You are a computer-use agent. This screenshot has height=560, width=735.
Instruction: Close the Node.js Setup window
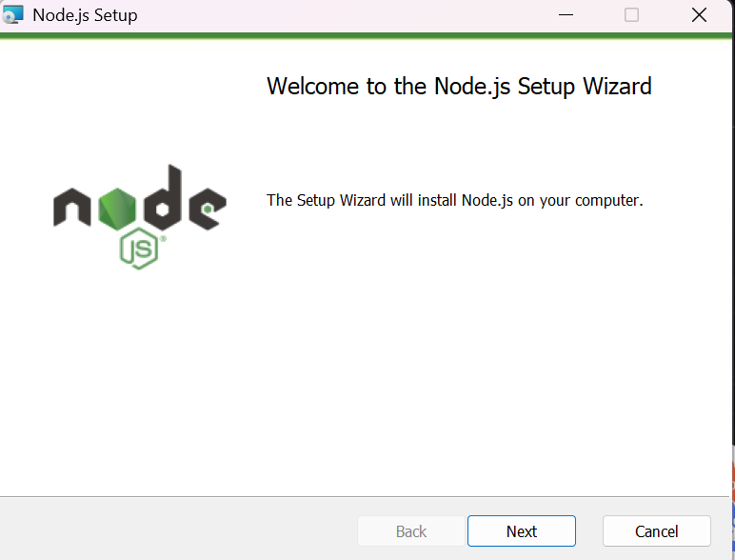[699, 15]
